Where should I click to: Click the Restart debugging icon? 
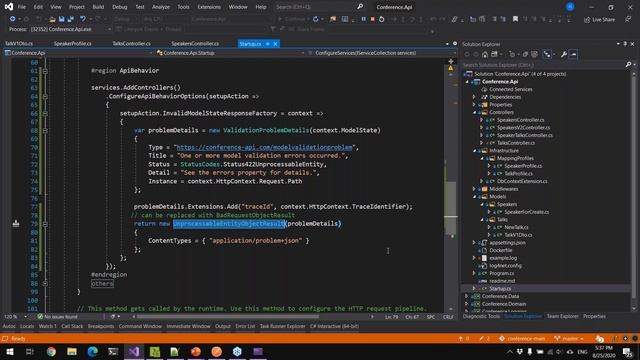click(381, 19)
